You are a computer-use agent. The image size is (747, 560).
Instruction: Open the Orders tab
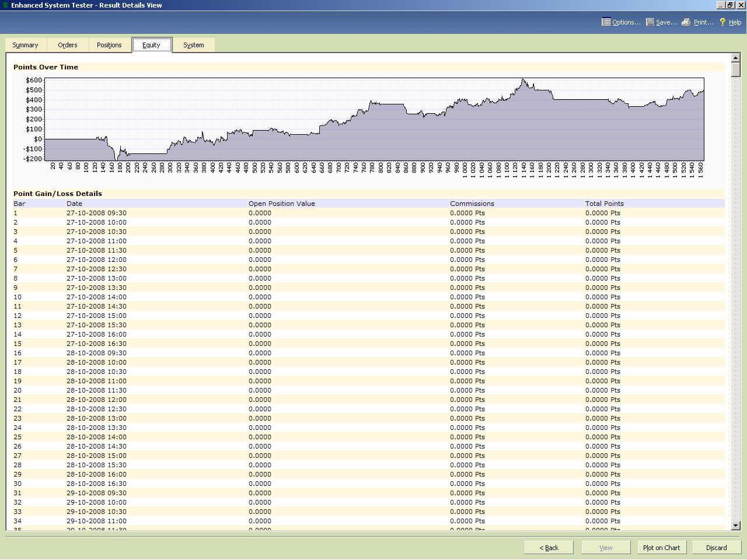(68, 45)
